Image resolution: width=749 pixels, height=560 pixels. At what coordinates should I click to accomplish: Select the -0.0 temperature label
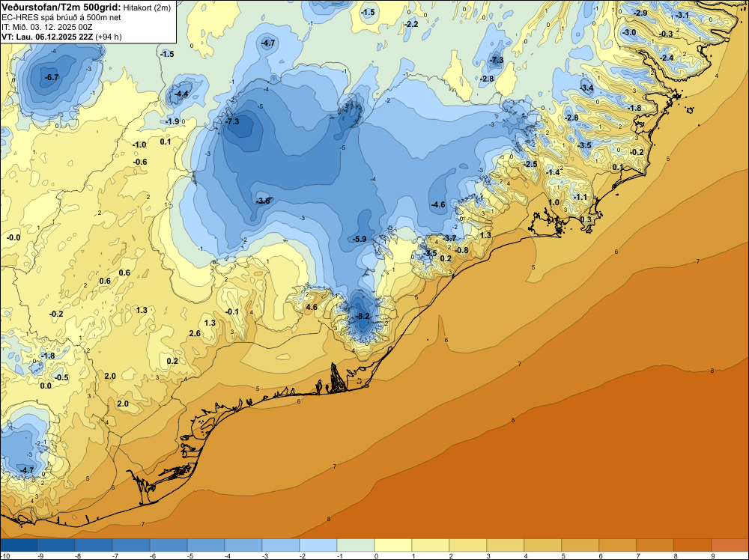[13, 238]
